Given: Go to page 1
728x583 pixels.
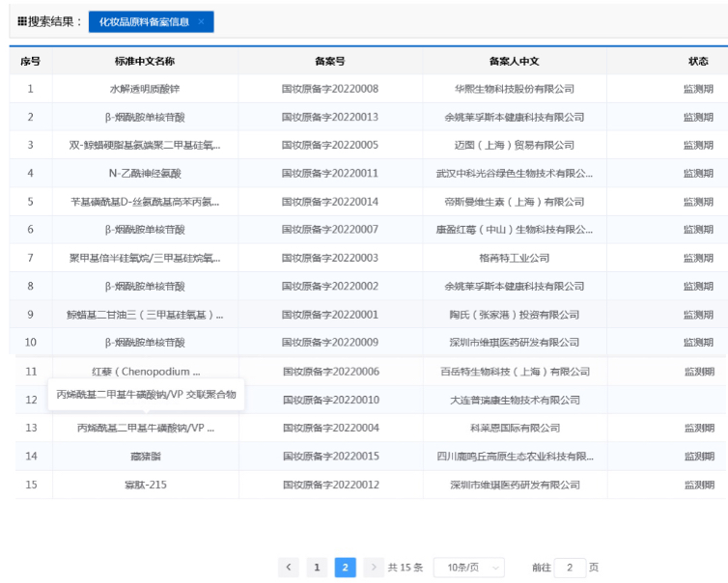Looking at the screenshot, I should point(317,568).
